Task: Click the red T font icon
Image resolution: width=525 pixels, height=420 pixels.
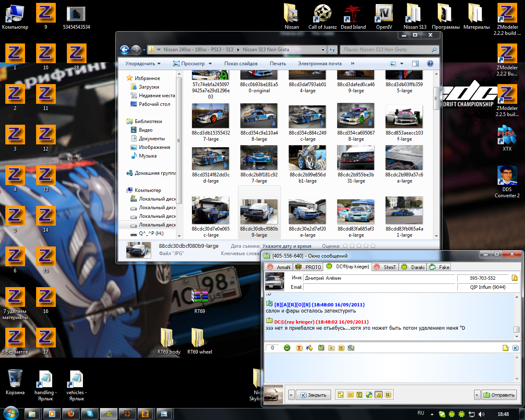Action: (x=299, y=348)
